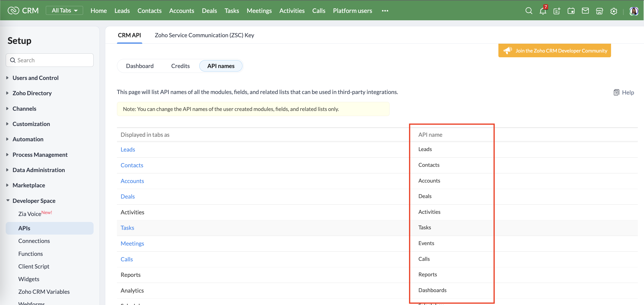Open Contacts module link in table
This screenshot has width=644, height=305.
pos(132,165)
